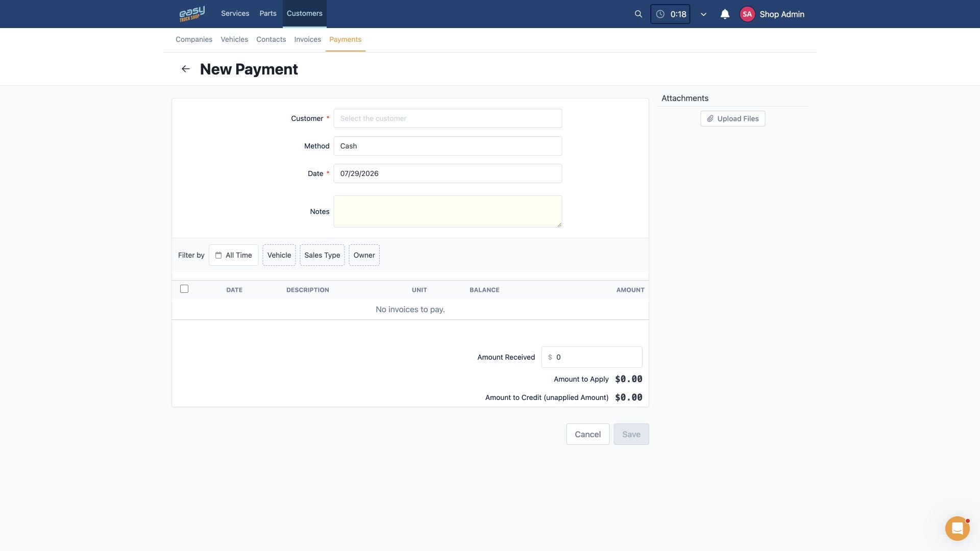Go to the Companies tab

[x=194, y=39]
